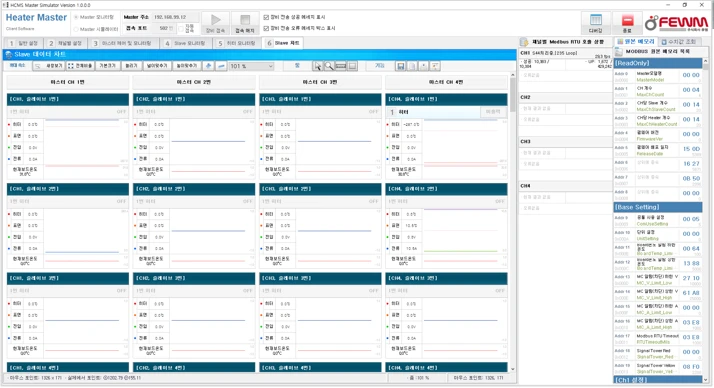Click the ruler tool in chart toolbar
This screenshot has width=714, height=388.
click(x=341, y=66)
